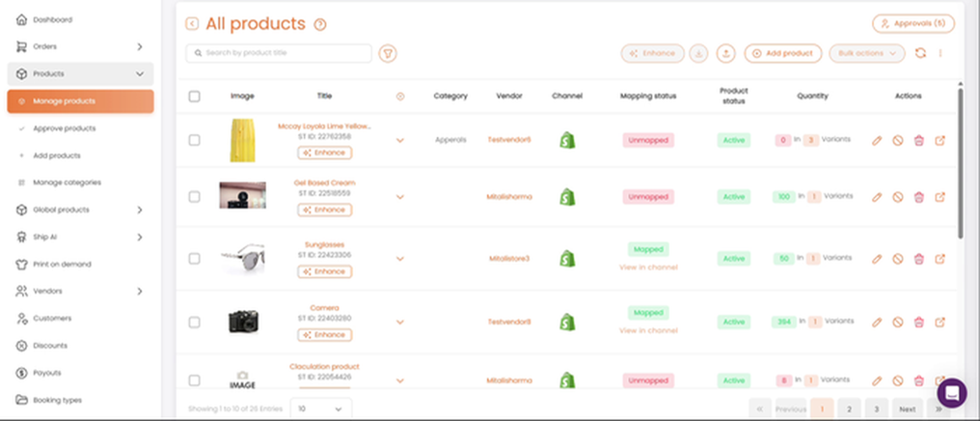The image size is (980, 421).
Task: Select the Claculation product row checkbox
Action: click(195, 380)
